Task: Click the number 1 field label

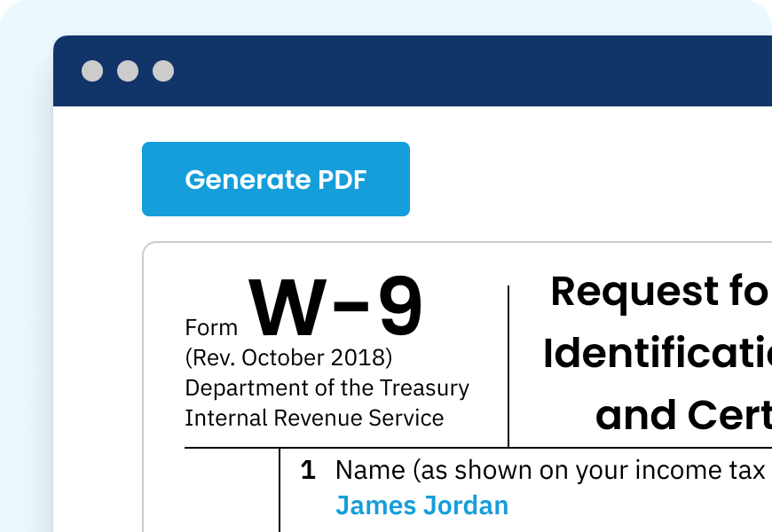Action: pos(308,471)
